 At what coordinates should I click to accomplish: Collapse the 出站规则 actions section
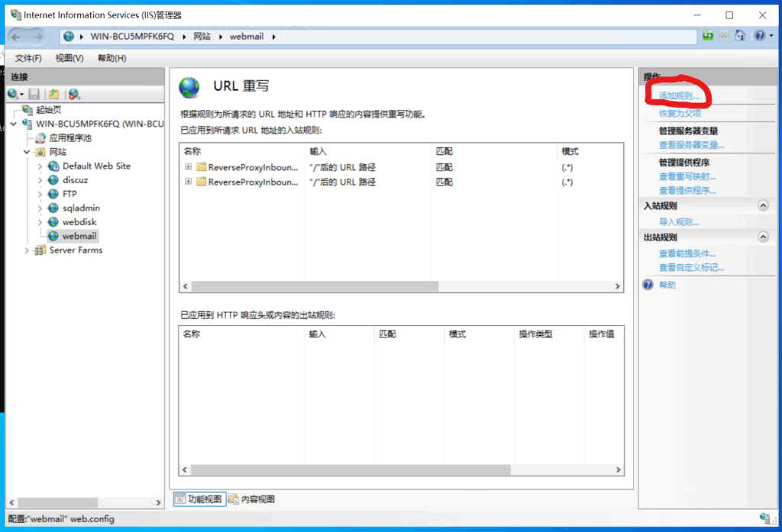coord(763,237)
